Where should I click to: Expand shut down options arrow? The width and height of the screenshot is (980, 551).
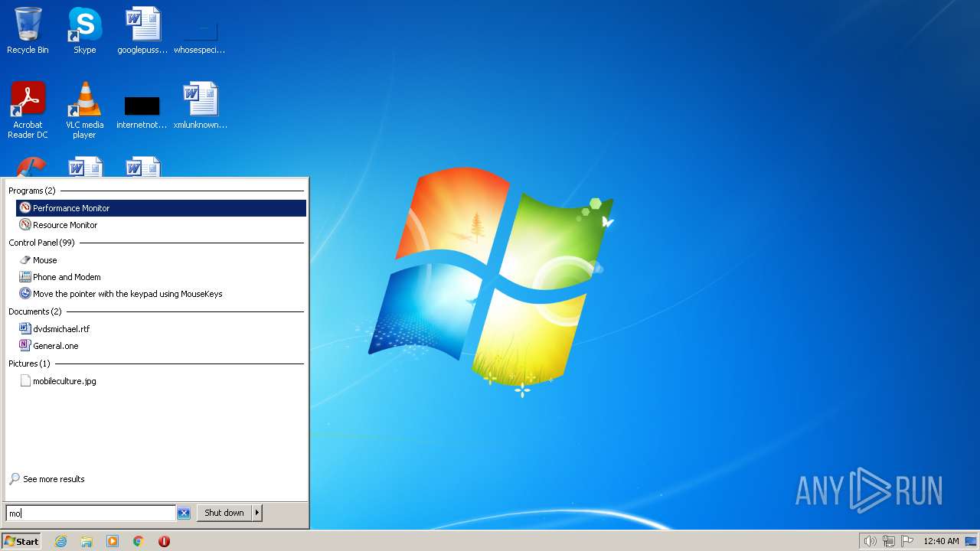pos(257,513)
